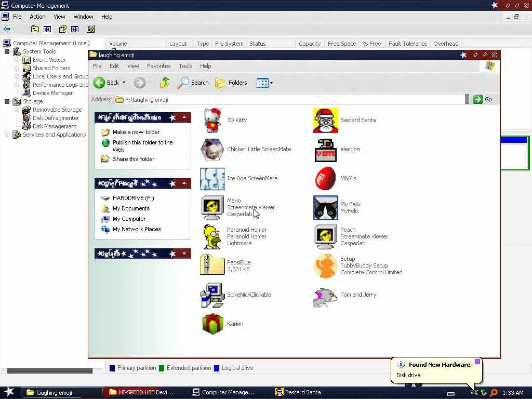The width and height of the screenshot is (532, 399).
Task: Click Computer Management help toolbar icon
Action: coord(62,29)
